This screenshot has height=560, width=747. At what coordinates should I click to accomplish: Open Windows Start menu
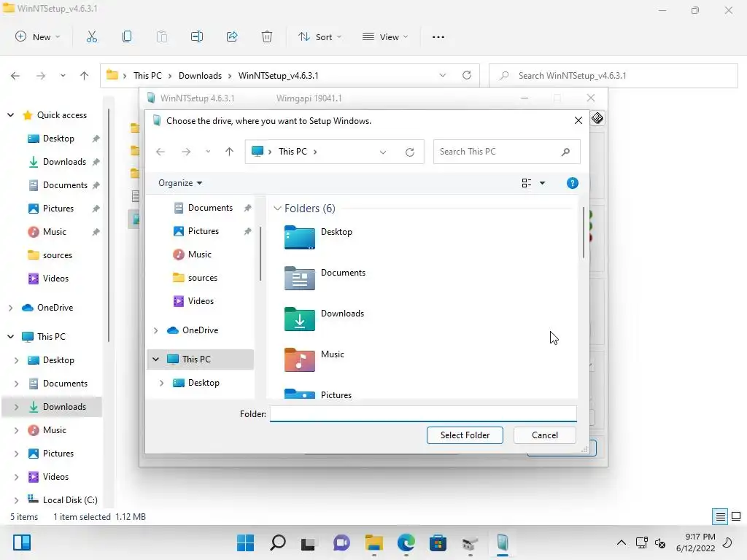coord(245,542)
